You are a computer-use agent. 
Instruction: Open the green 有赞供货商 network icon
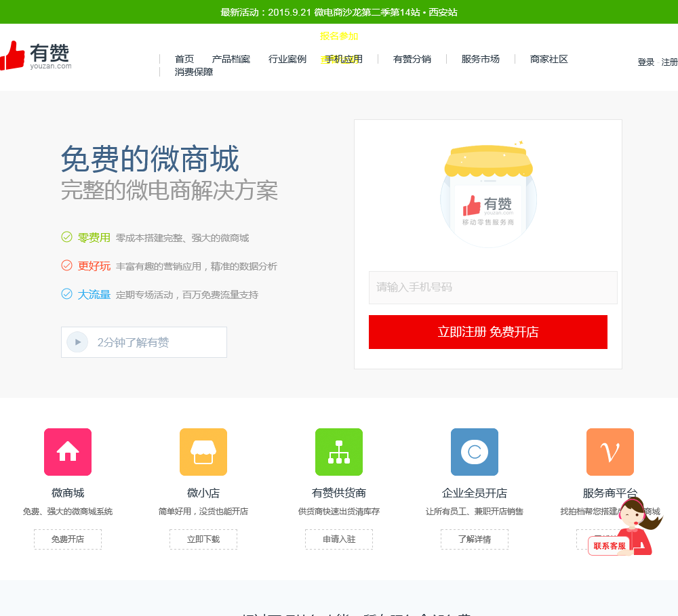pyautogui.click(x=339, y=452)
